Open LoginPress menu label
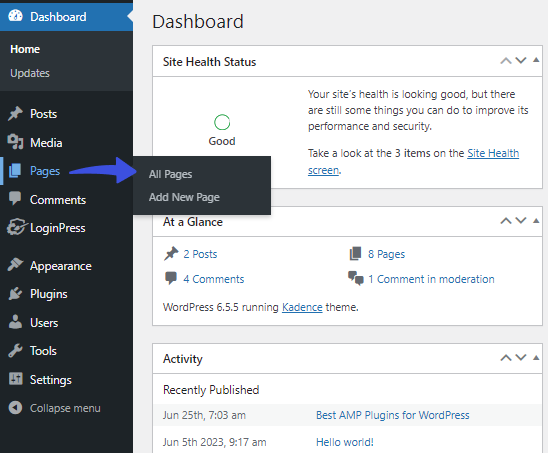 click(x=58, y=228)
